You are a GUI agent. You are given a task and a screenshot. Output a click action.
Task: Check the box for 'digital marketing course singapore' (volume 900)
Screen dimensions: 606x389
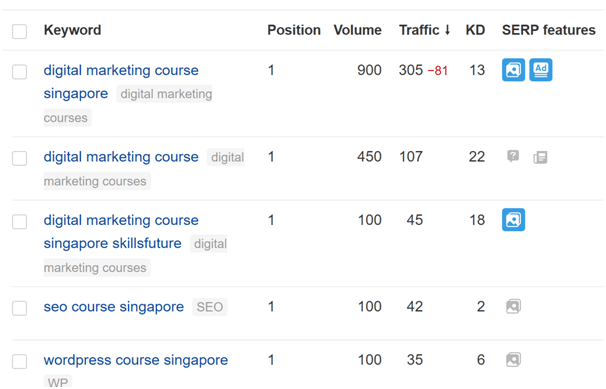click(x=19, y=71)
